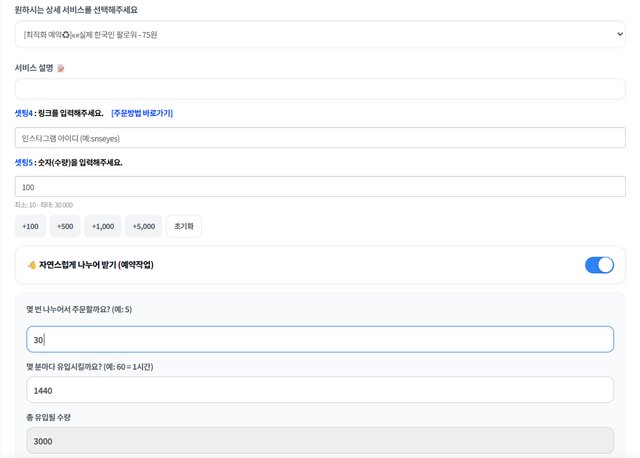Image resolution: width=640 pixels, height=458 pixels.
Task: Click the total quantity field showing 3000
Action: [x=320, y=441]
